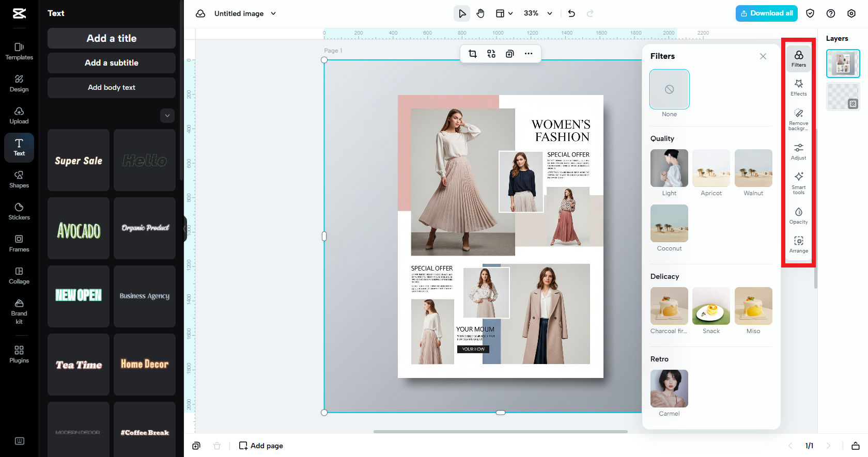Activate the hand pan tool

481,13
